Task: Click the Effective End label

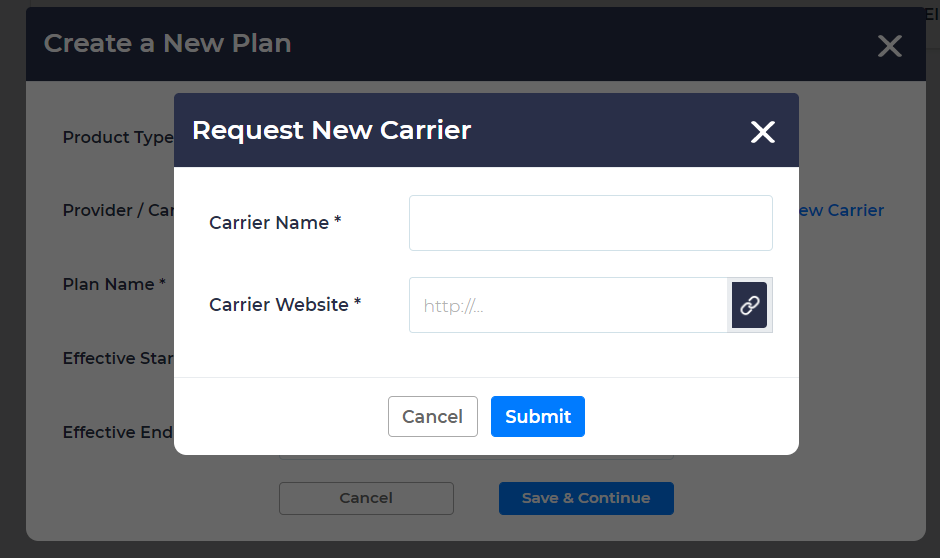Action: (x=118, y=432)
